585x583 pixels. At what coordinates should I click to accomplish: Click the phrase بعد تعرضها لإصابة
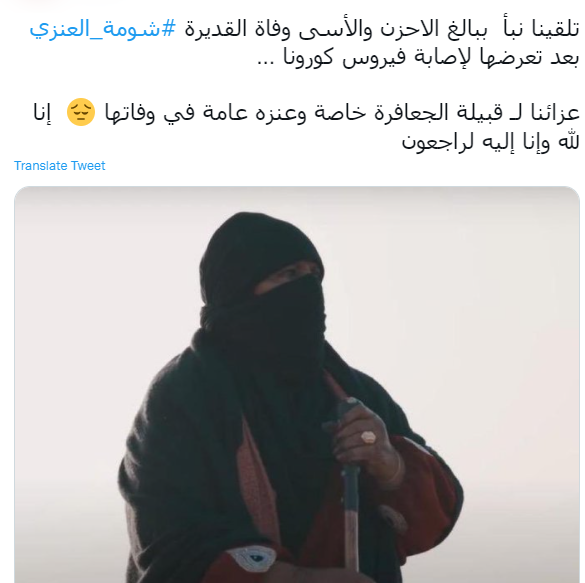point(498,57)
